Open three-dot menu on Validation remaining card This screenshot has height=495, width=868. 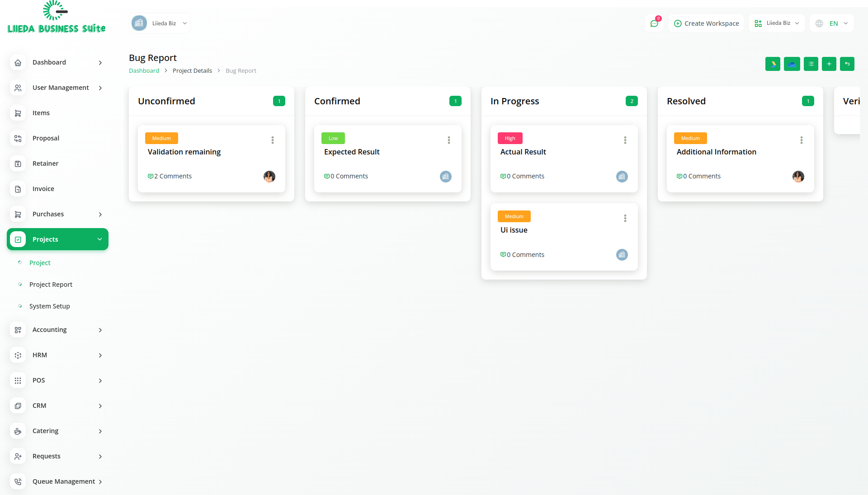[273, 140]
